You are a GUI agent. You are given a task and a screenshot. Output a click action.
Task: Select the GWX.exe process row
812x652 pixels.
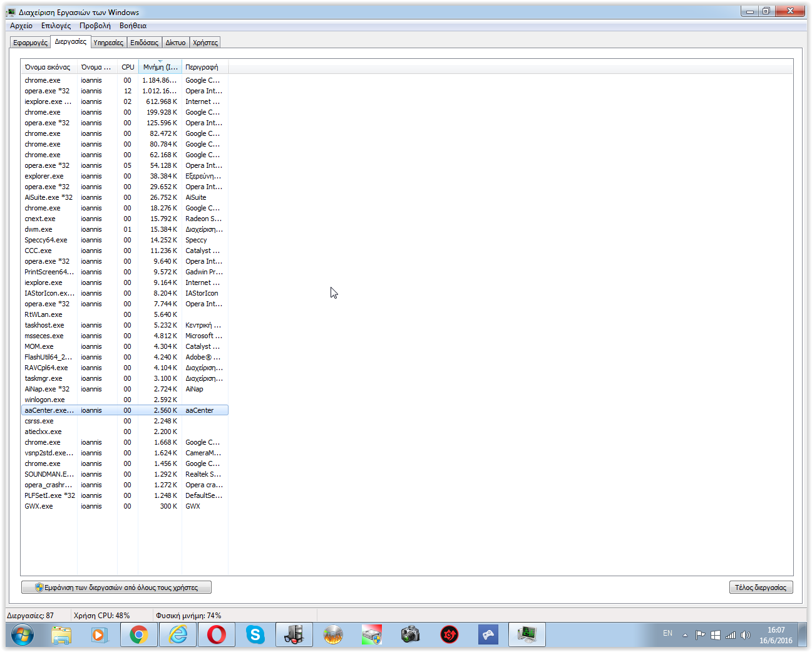coord(125,506)
